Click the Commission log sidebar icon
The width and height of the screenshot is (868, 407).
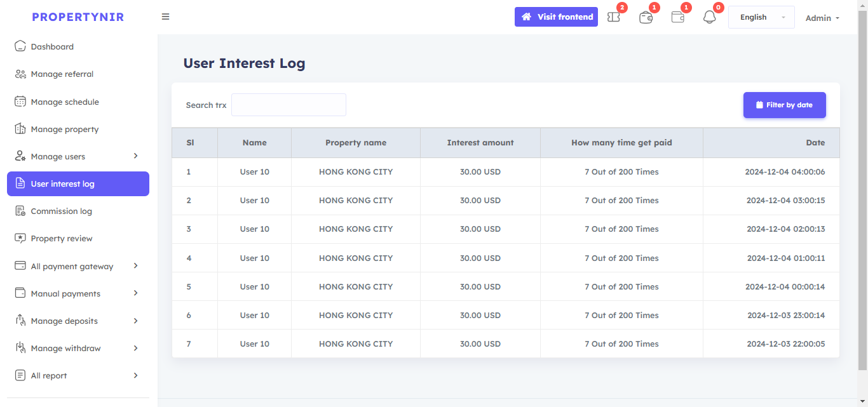(20, 211)
